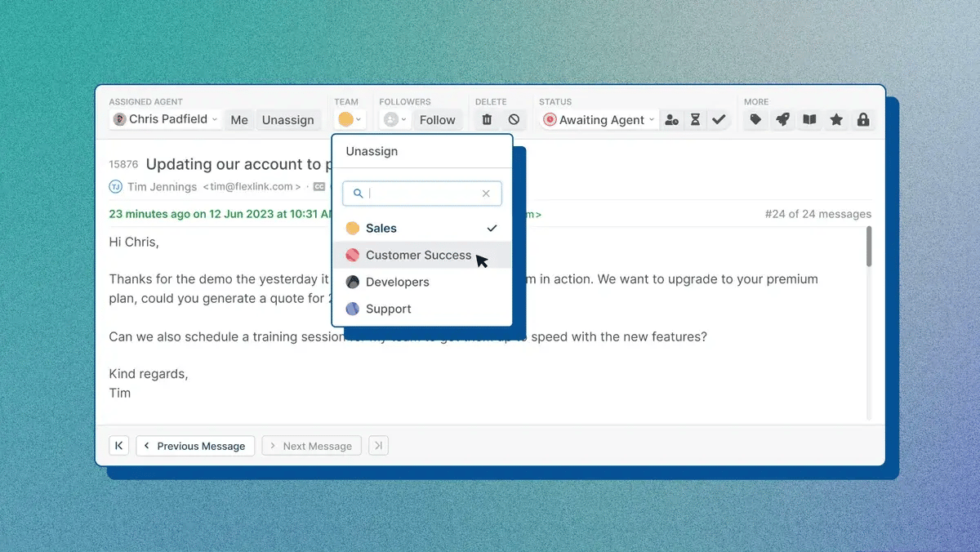Apply a macro via the rocket icon

coord(782,119)
